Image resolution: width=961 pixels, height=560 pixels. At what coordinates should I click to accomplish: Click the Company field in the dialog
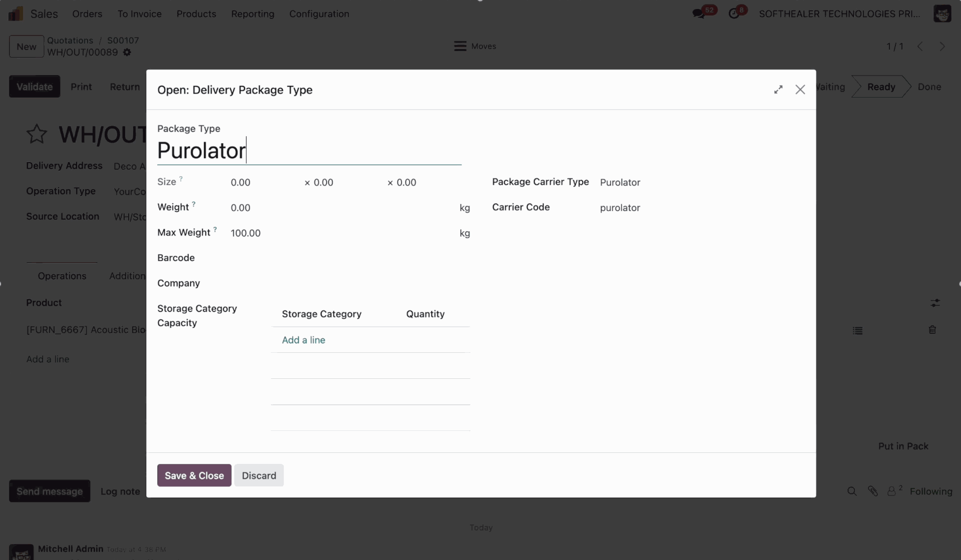pos(345,283)
